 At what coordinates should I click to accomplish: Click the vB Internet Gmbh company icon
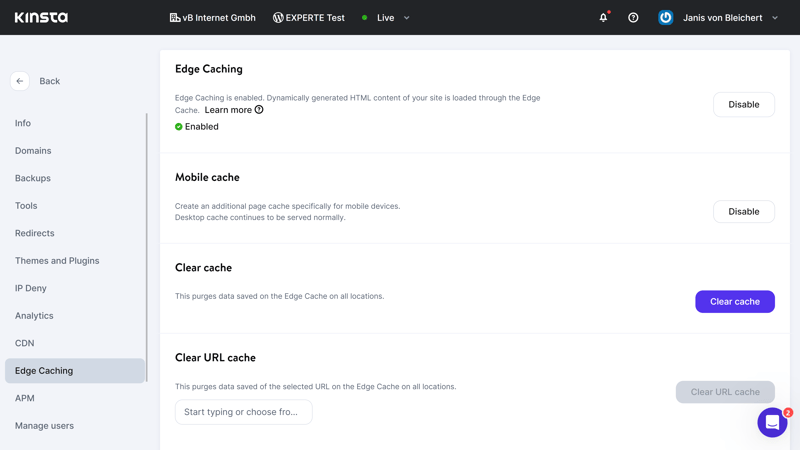pos(174,17)
